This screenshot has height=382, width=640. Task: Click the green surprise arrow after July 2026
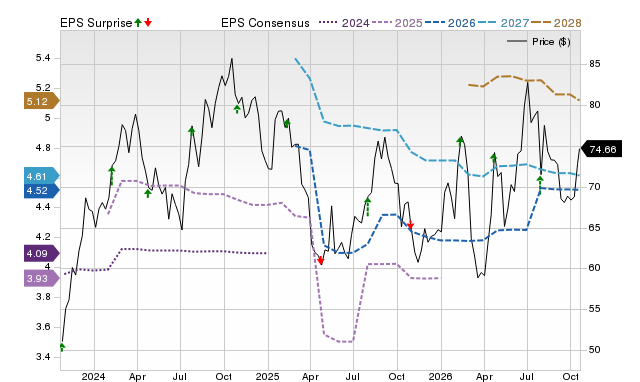pos(540,184)
